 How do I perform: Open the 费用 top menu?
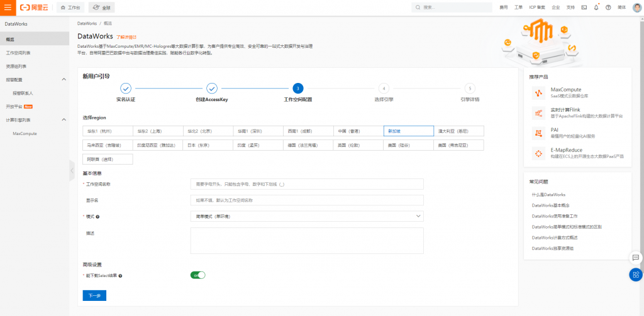pyautogui.click(x=504, y=8)
